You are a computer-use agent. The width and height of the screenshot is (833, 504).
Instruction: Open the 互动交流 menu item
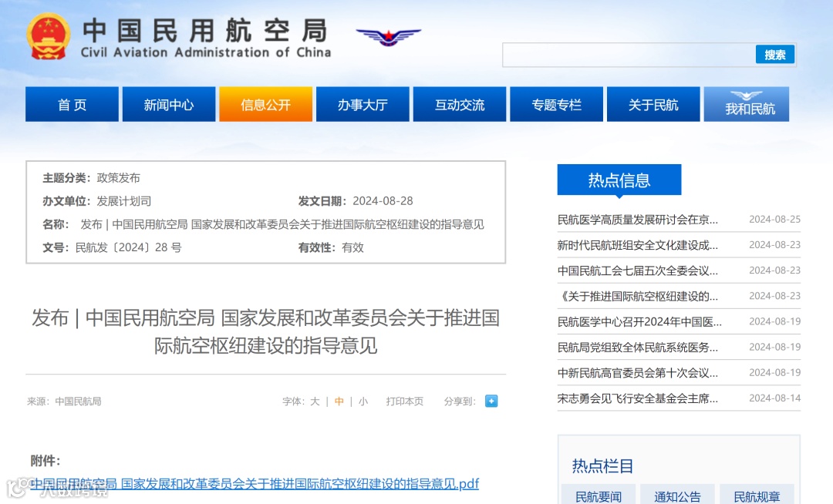[460, 105]
